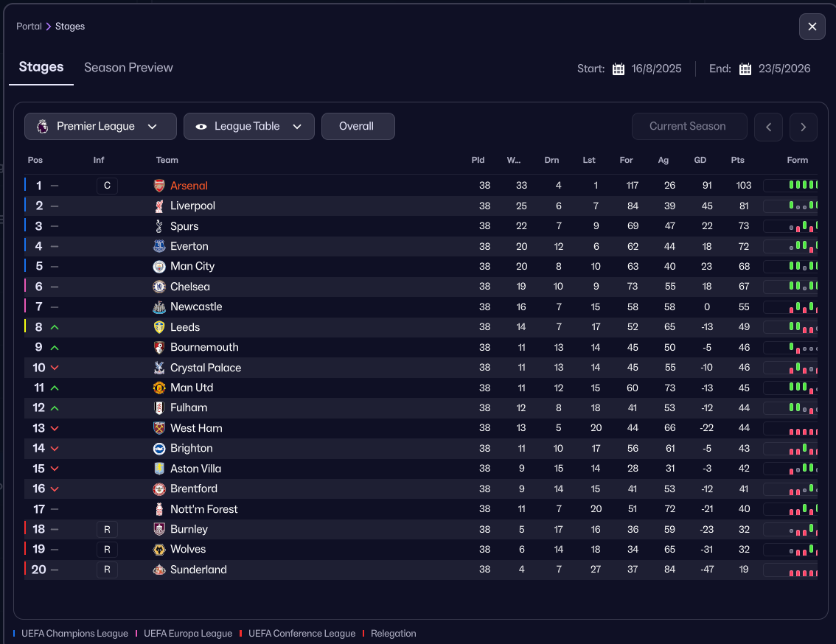Click the Crystal Palace club badge
This screenshot has height=644, width=836.
(159, 368)
